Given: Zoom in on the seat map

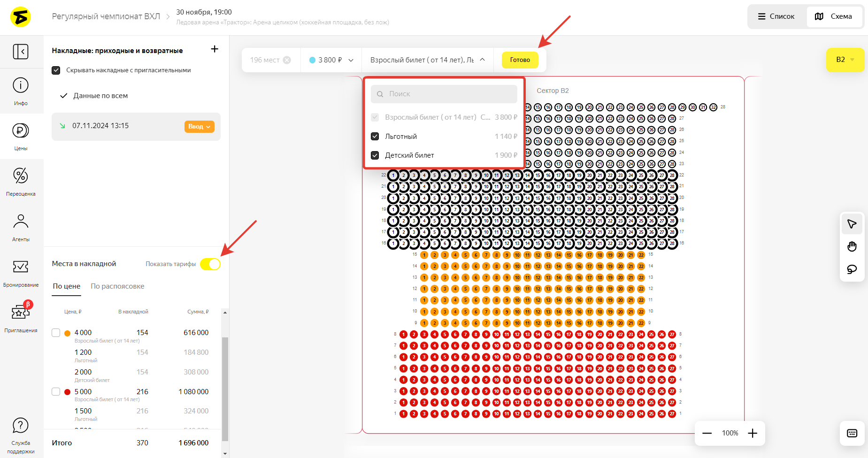Looking at the screenshot, I should tap(753, 433).
